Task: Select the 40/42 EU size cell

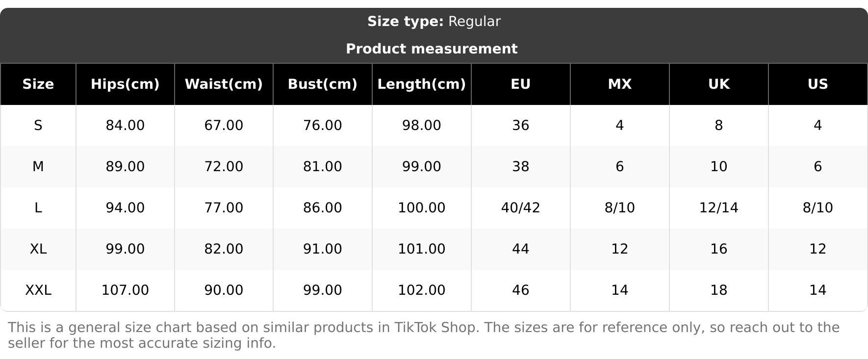Action: (520, 208)
